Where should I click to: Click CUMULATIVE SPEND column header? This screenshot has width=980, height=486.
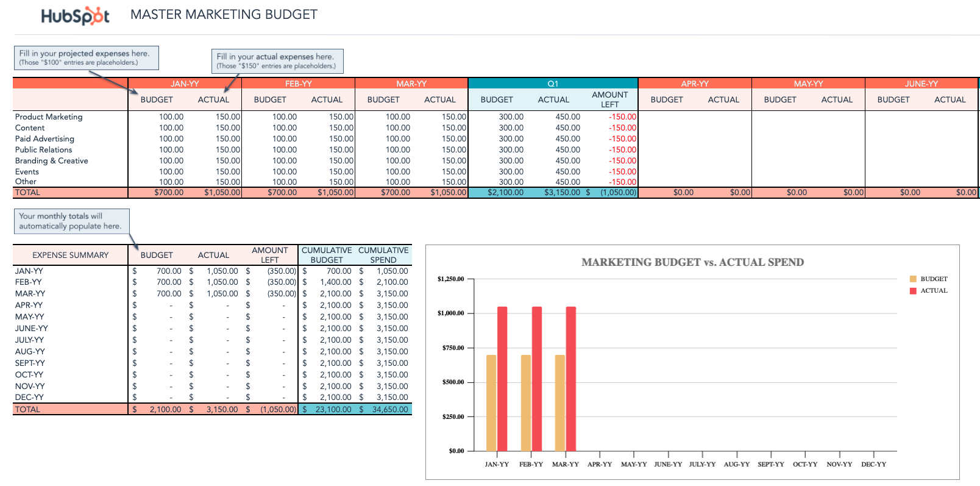[383, 255]
